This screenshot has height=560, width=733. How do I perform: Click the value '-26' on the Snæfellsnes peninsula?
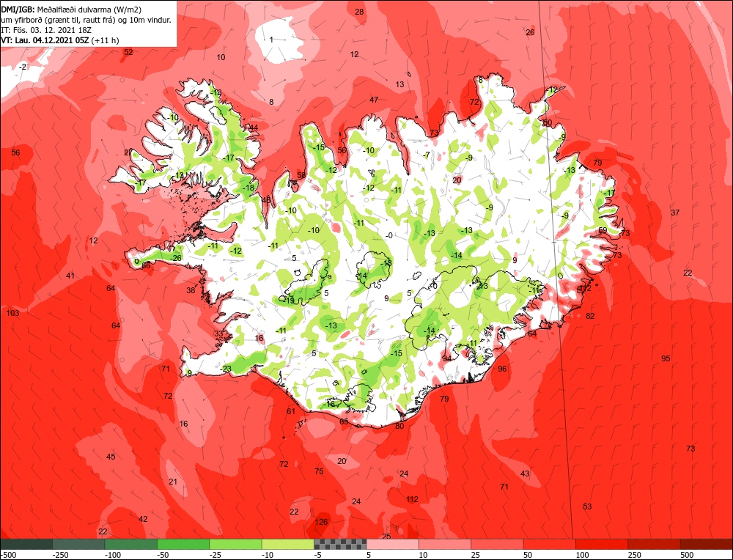pos(175,258)
